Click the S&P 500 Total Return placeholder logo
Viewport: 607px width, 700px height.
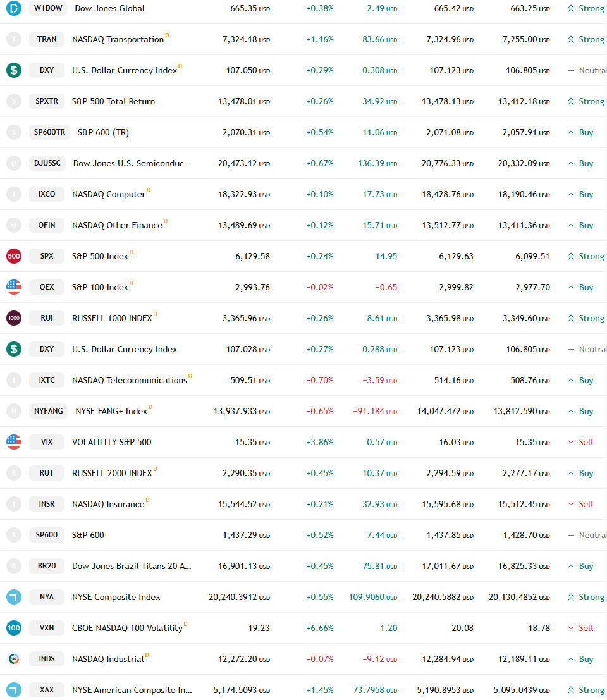tap(14, 101)
